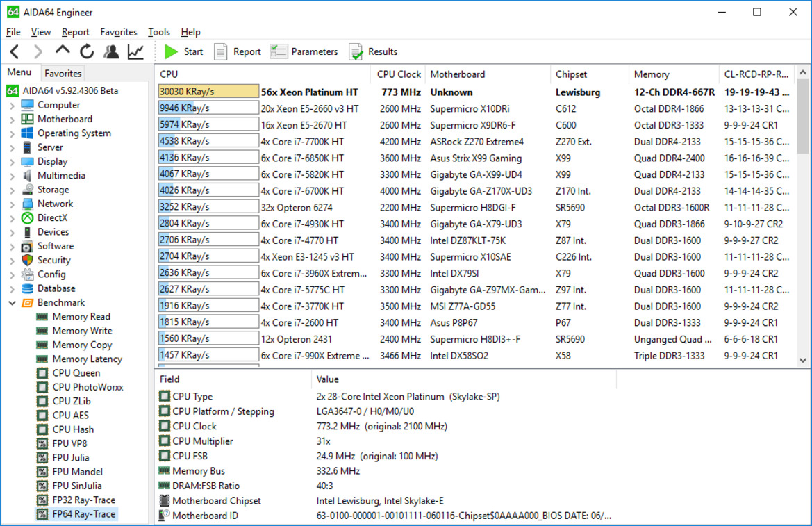Select the Memory Copy benchmark icon
This screenshot has width=812, height=526.
pyautogui.click(x=42, y=345)
